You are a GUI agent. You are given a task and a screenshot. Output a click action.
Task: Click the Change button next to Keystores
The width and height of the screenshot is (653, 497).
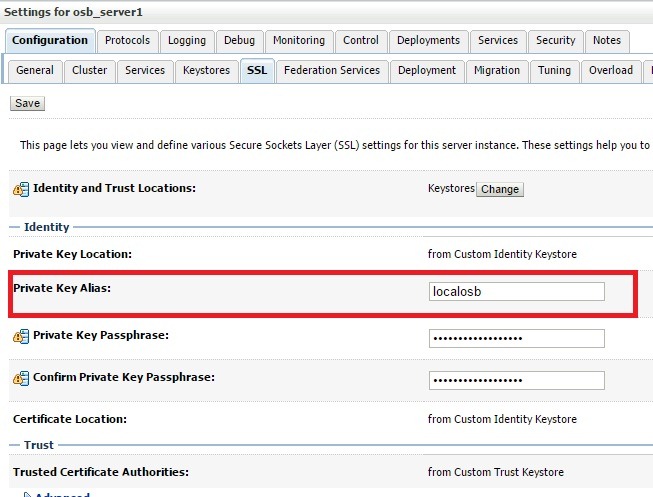pyautogui.click(x=500, y=189)
